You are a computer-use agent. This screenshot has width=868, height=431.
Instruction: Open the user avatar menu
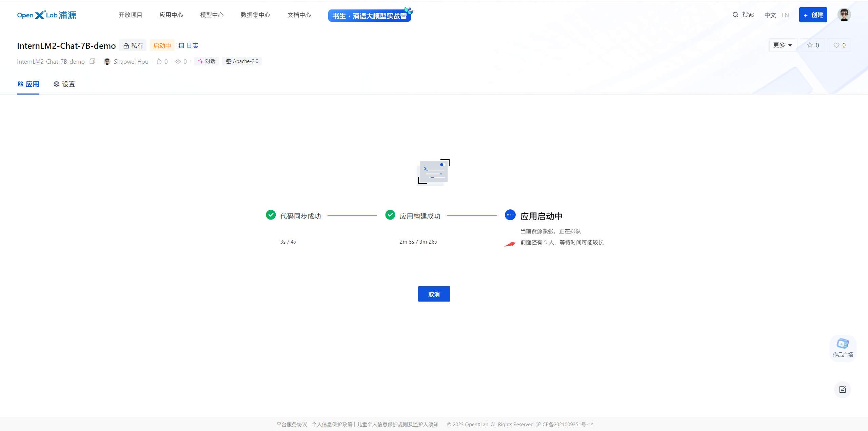pos(844,15)
